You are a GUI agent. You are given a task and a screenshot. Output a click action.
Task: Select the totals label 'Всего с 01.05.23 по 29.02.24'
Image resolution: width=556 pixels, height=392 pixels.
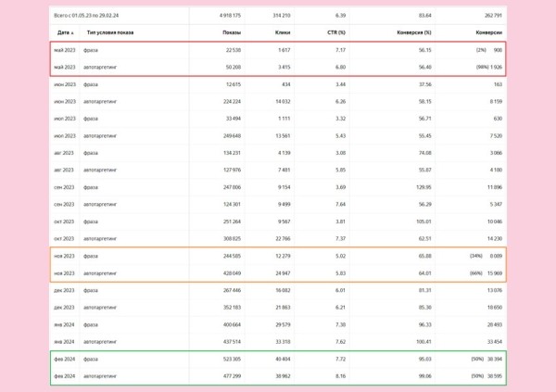[86, 16]
